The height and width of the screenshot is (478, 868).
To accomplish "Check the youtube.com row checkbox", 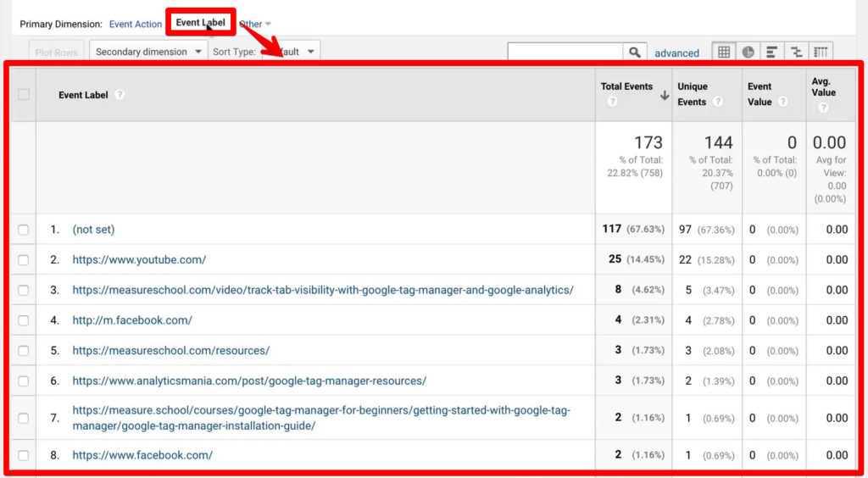I will tap(23, 260).
